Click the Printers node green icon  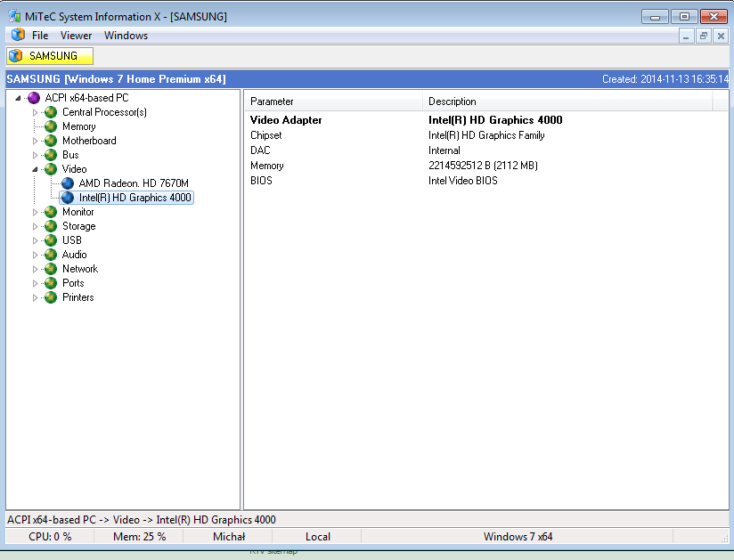[51, 297]
